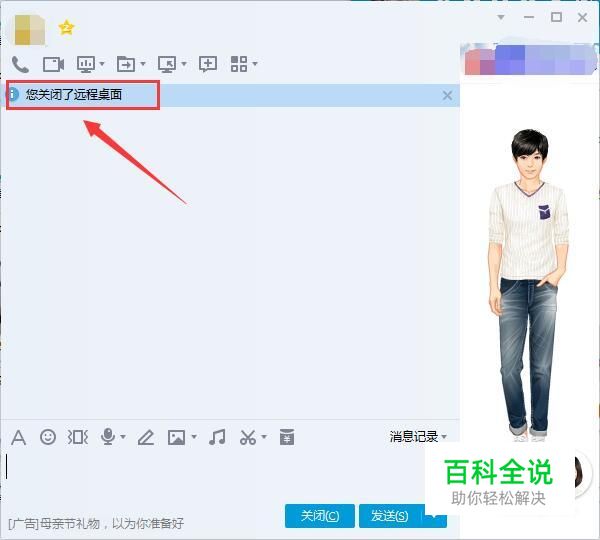Click the QQ show character figure
Image resolution: width=600 pixels, height=540 pixels.
click(x=528, y=285)
